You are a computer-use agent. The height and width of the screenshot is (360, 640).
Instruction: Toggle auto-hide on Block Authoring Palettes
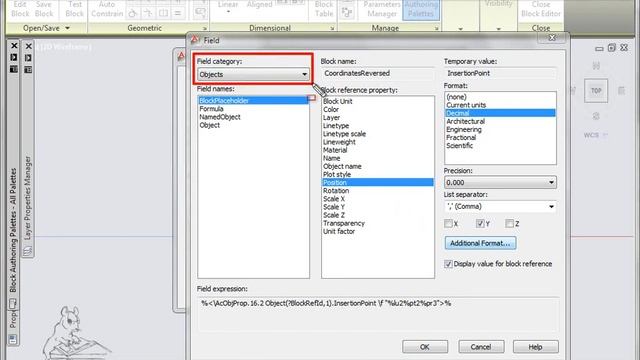[x=14, y=57]
